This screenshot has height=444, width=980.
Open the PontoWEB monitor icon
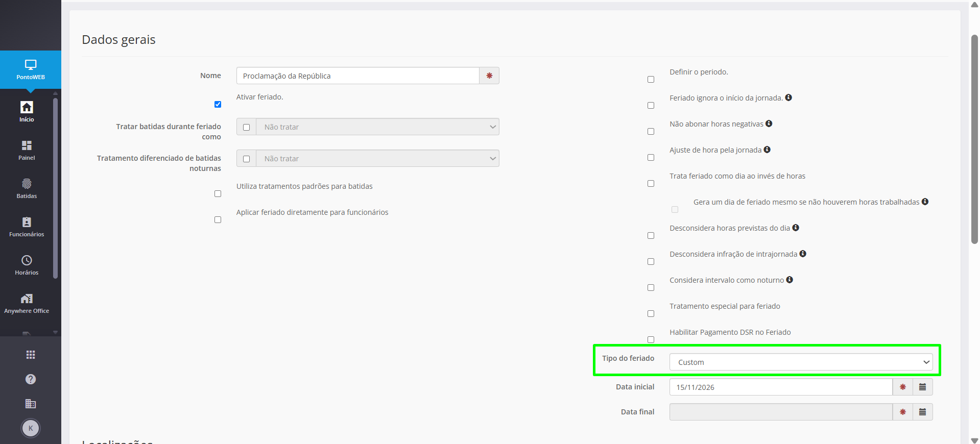[31, 65]
